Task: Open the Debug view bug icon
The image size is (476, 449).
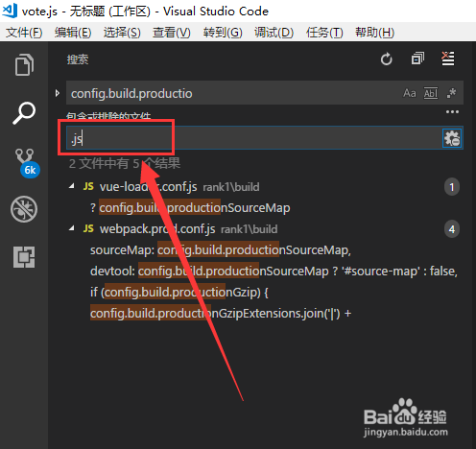Action: click(x=24, y=209)
